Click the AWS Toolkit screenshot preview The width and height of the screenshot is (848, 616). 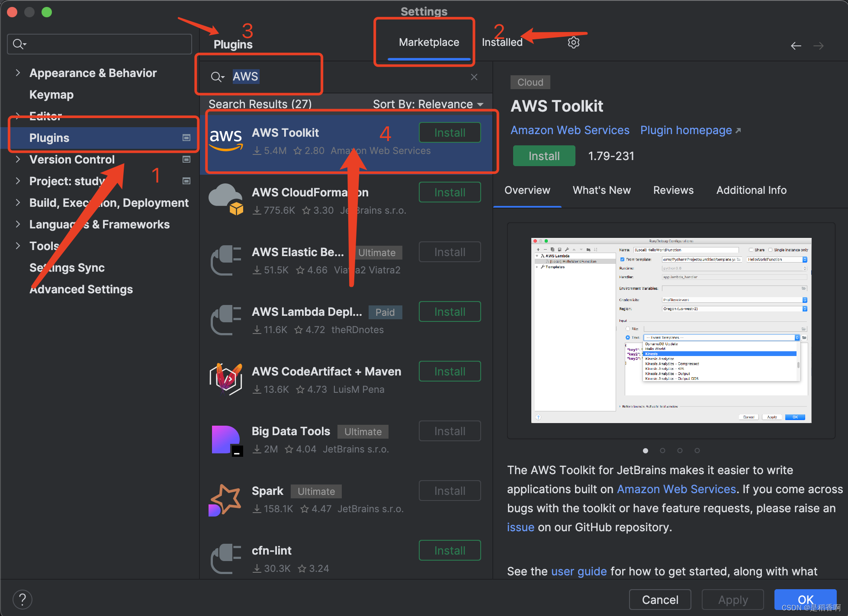671,330
